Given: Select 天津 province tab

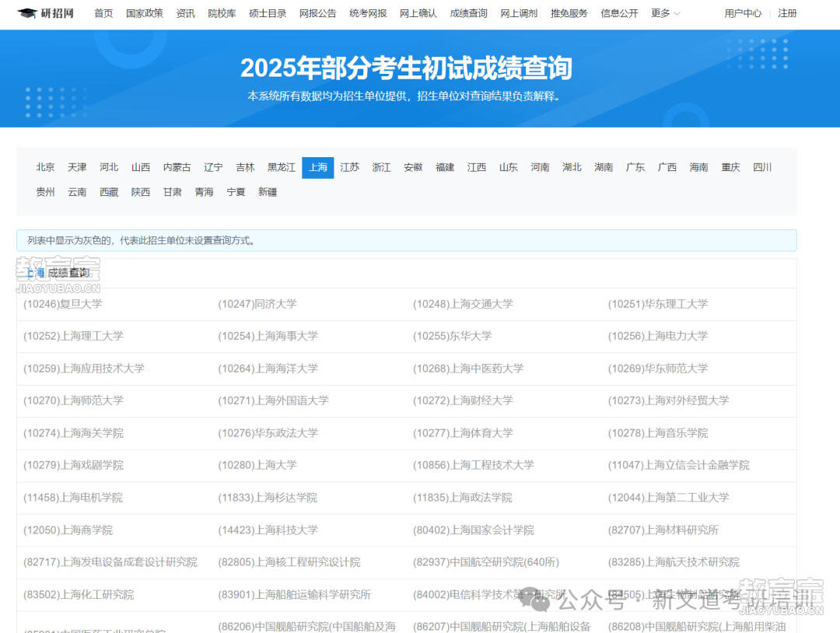Looking at the screenshot, I should click(77, 167).
